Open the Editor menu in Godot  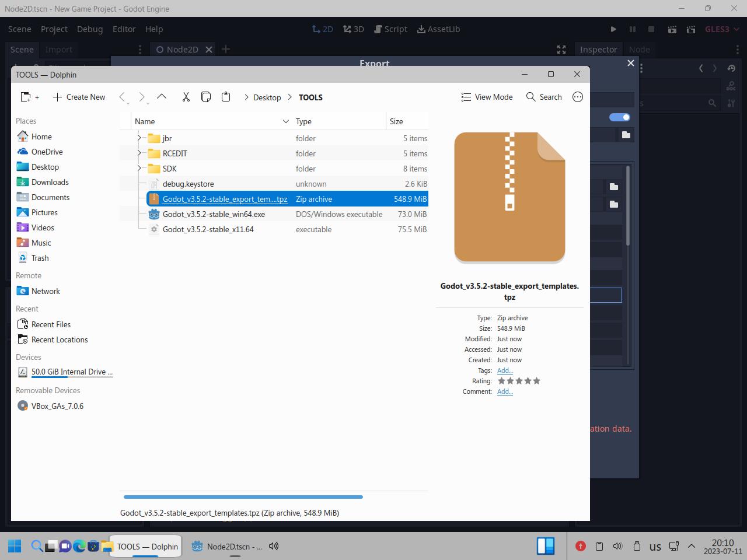coord(124,29)
